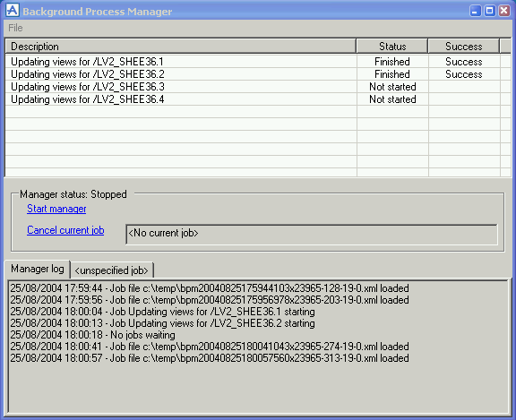Select the Updating views for /LV2_SHEE36.2 row
The width and height of the screenshot is (516, 420).
pos(253,74)
